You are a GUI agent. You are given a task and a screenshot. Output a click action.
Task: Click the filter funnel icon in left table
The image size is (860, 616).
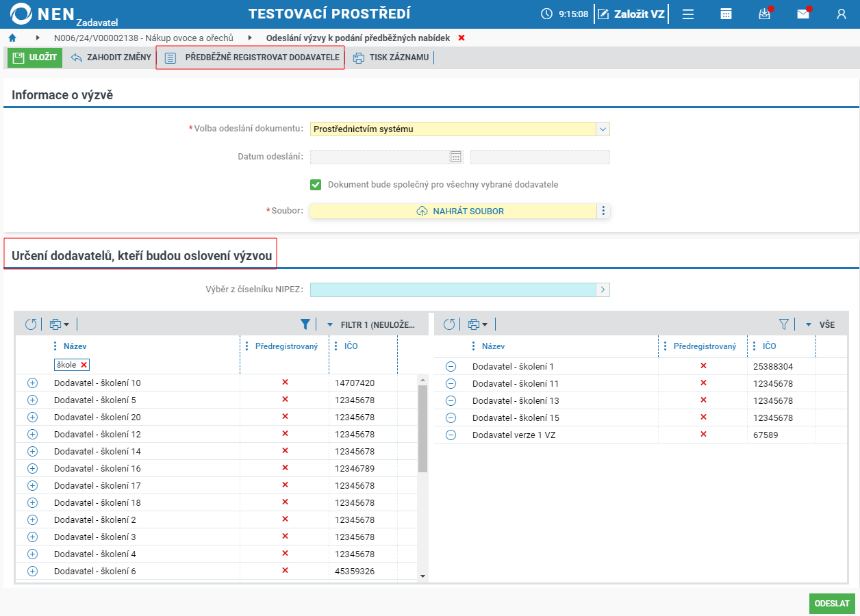pyautogui.click(x=305, y=324)
